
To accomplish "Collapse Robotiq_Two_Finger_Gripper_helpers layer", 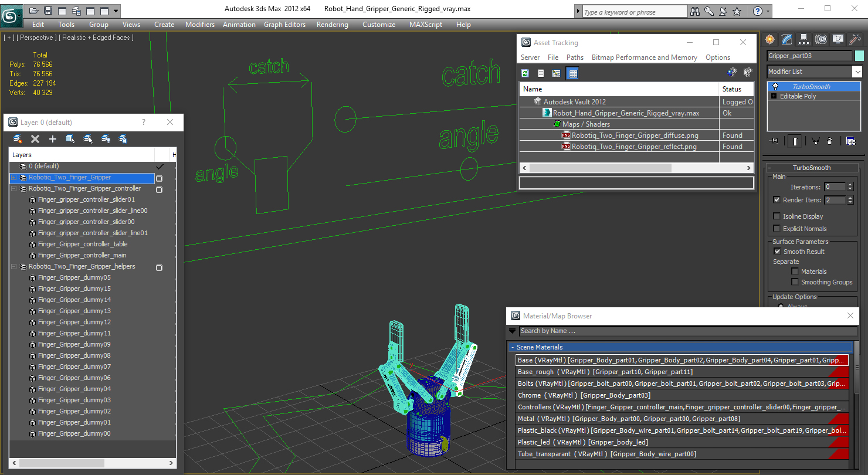I will click(x=14, y=267).
